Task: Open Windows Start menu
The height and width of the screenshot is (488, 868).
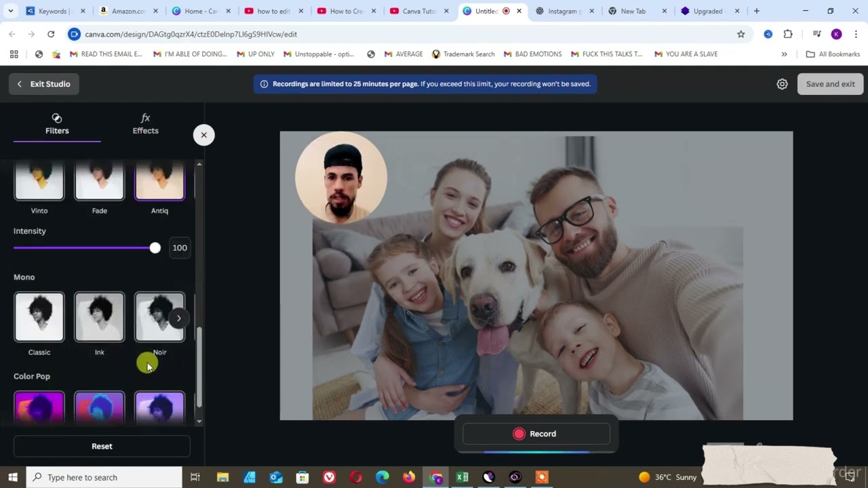Action: 12,477
